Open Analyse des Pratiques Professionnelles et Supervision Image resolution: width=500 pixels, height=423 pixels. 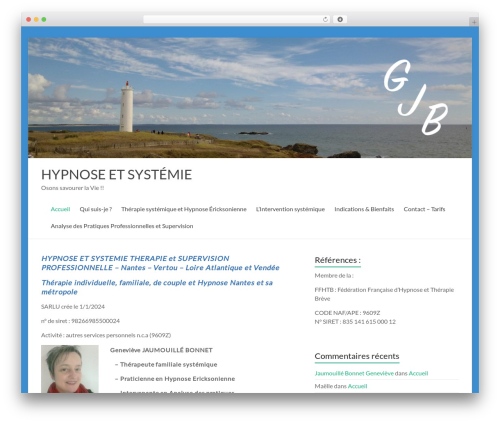(x=122, y=226)
